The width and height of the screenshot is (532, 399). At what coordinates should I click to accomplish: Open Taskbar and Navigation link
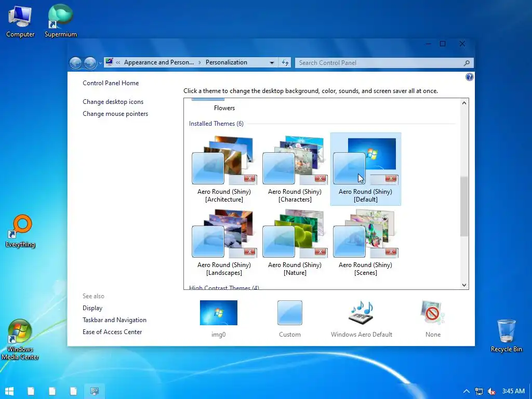pos(114,320)
